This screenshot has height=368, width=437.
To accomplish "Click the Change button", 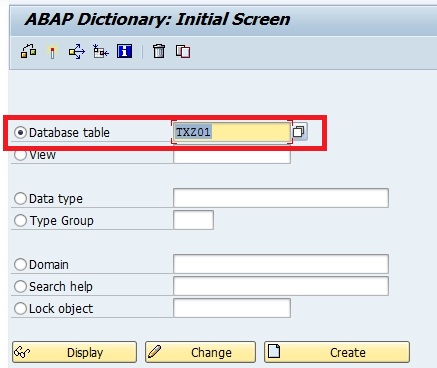I will (200, 352).
